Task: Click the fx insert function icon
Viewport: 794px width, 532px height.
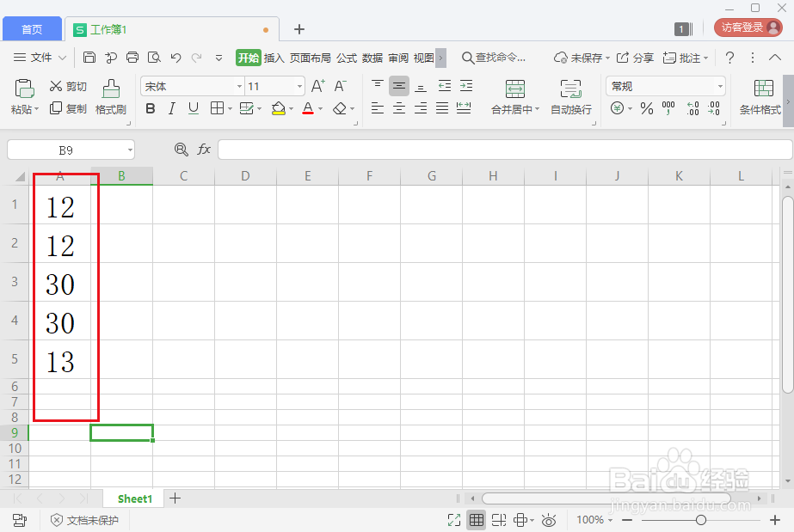Action: (204, 150)
